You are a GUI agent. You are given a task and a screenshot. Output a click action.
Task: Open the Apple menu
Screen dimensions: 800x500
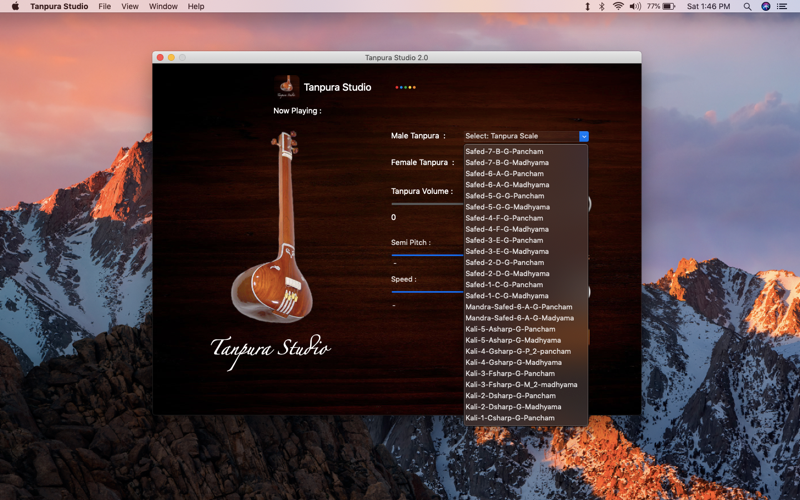(x=15, y=6)
